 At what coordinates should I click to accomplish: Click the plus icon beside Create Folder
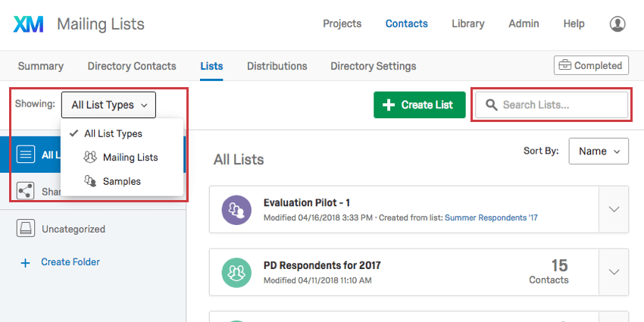[x=26, y=263]
